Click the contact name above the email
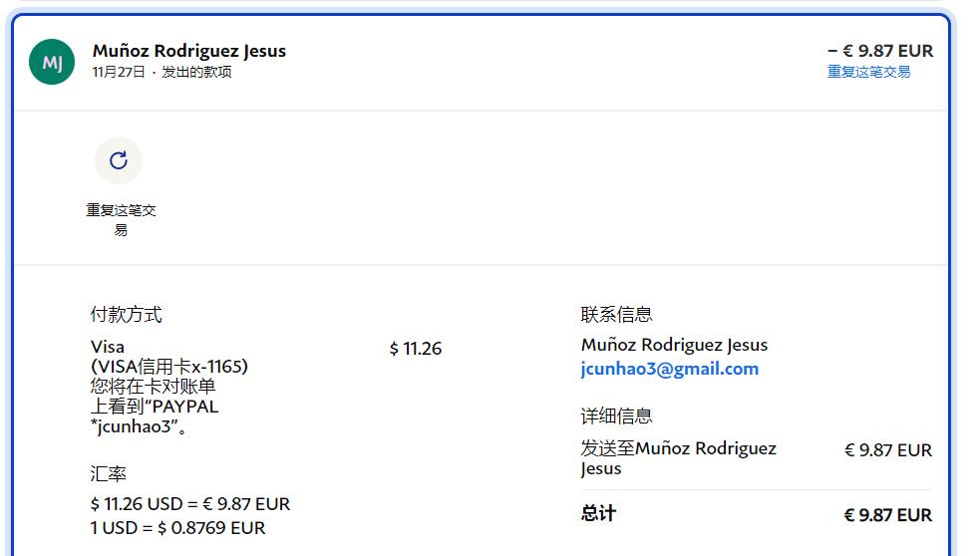The width and height of the screenshot is (980, 556). tap(674, 345)
